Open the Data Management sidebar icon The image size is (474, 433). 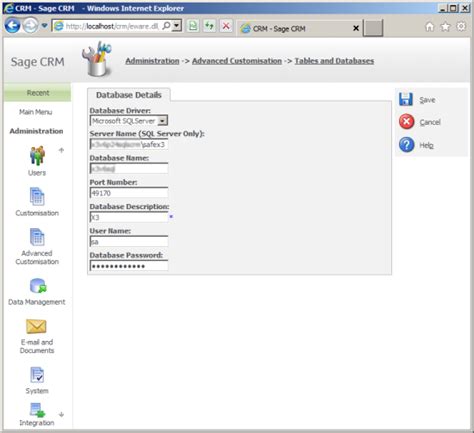[x=38, y=286]
